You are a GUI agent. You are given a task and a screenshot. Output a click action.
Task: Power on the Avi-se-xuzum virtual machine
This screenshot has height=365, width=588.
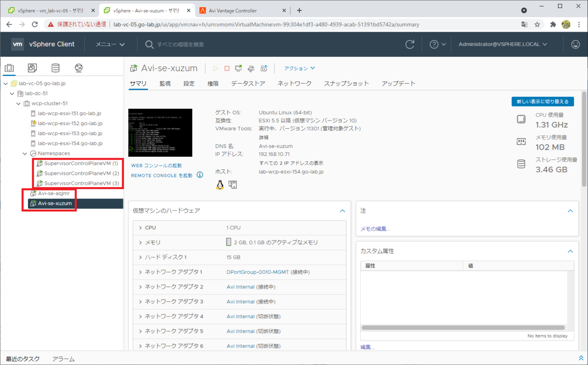tap(216, 68)
